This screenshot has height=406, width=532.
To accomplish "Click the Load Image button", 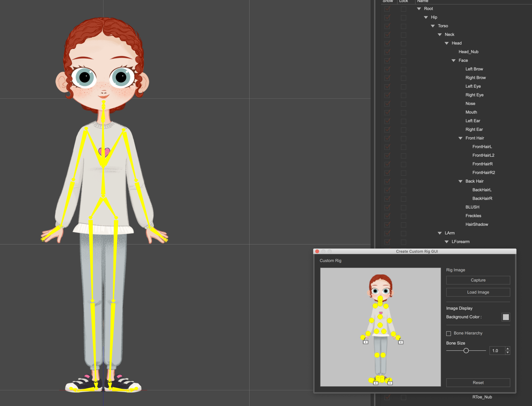I will click(478, 292).
